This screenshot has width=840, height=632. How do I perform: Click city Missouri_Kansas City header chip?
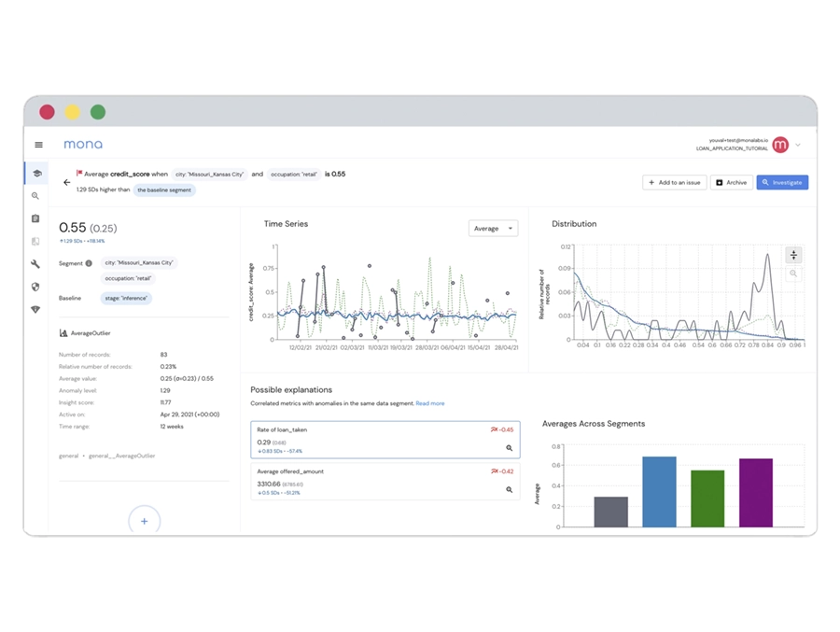pyautogui.click(x=209, y=175)
